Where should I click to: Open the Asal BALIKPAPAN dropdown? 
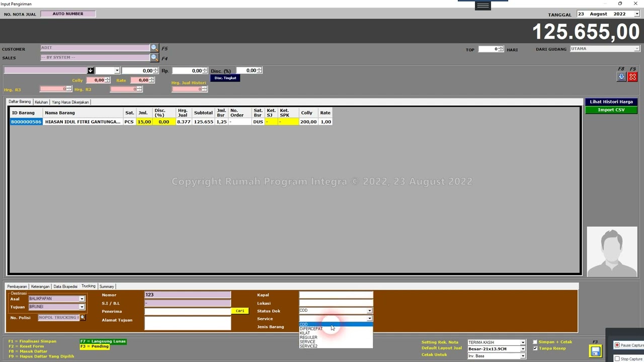point(82,299)
